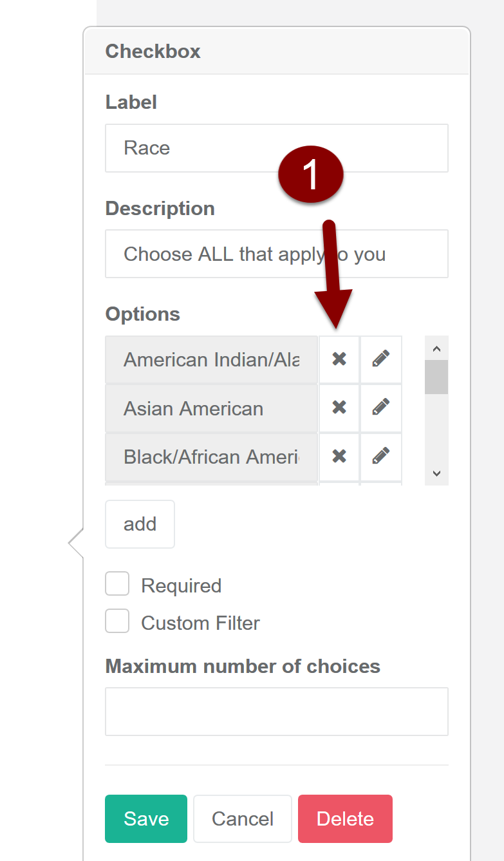Delete the American Indian option
The width and height of the screenshot is (504, 861).
click(x=339, y=359)
